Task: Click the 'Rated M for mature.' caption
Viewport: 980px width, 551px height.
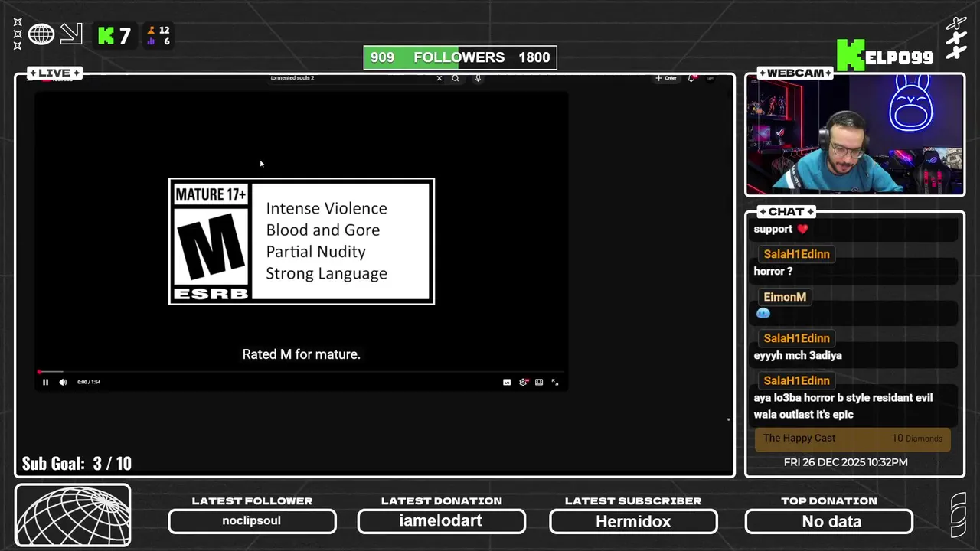Action: (x=302, y=354)
